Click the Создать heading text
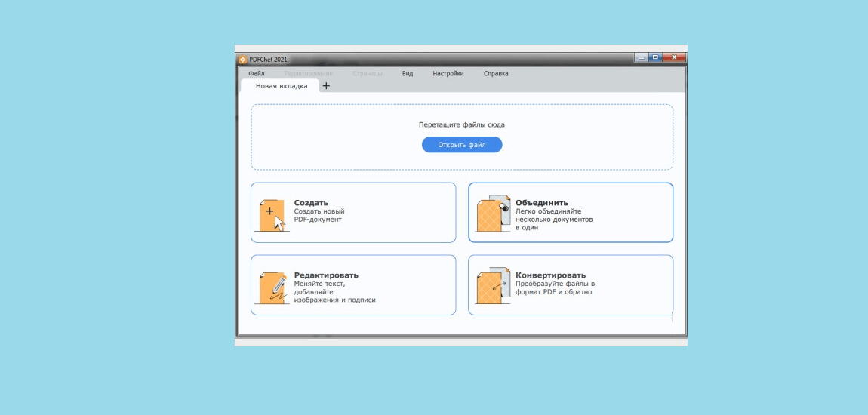This screenshot has width=868, height=415. (311, 203)
